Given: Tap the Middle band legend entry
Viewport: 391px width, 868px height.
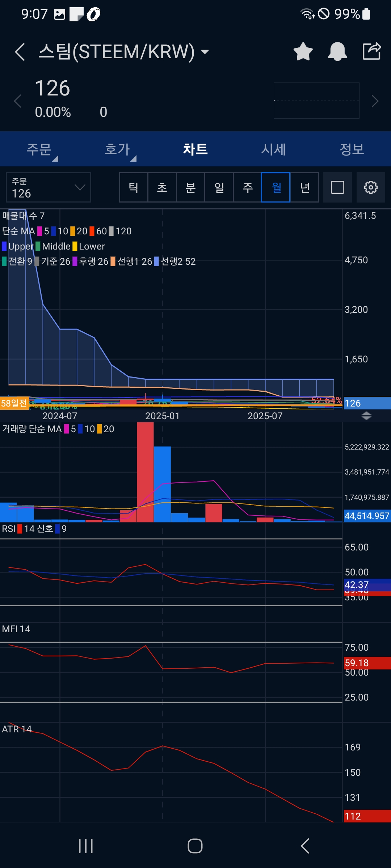Looking at the screenshot, I should tap(53, 246).
